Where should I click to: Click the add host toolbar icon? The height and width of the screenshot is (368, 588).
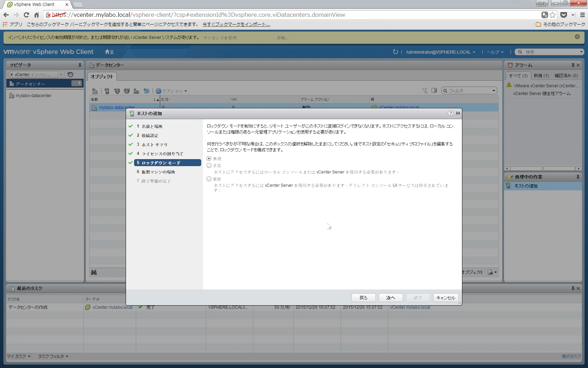click(107, 91)
